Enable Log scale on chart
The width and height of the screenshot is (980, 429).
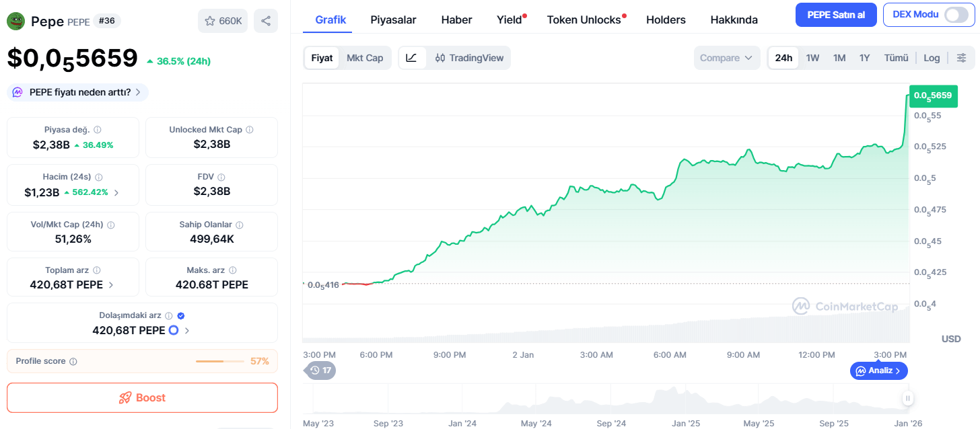click(932, 58)
